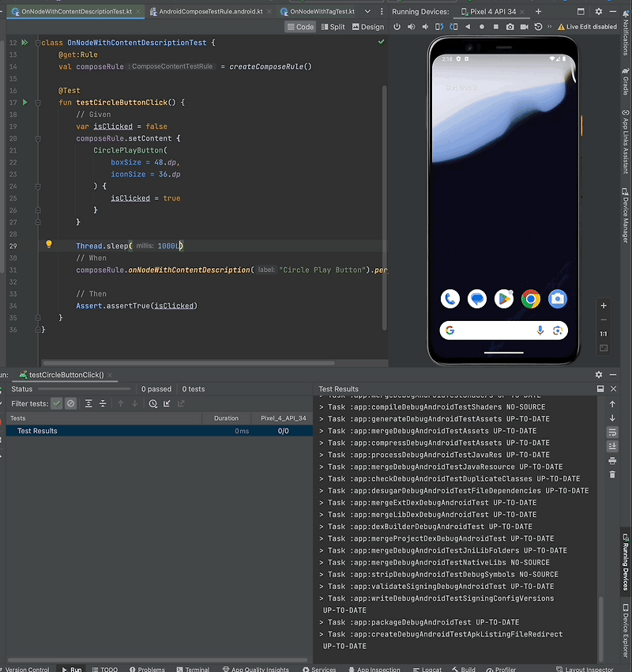The image size is (632, 672).
Task: Enable soft-wrap in the test results console
Action: coord(612,432)
